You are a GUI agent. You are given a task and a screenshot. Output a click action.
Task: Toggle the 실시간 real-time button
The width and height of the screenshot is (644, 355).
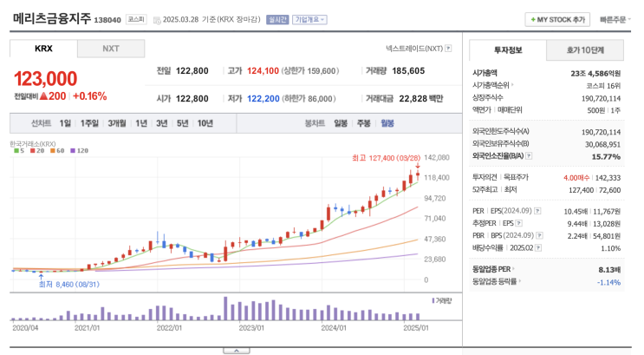tap(277, 20)
